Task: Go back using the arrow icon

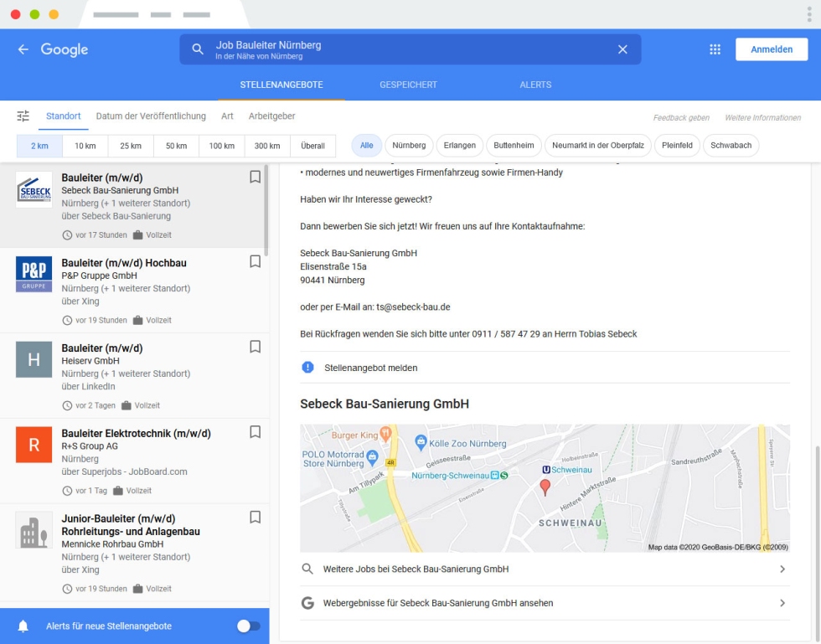Action: tap(23, 49)
